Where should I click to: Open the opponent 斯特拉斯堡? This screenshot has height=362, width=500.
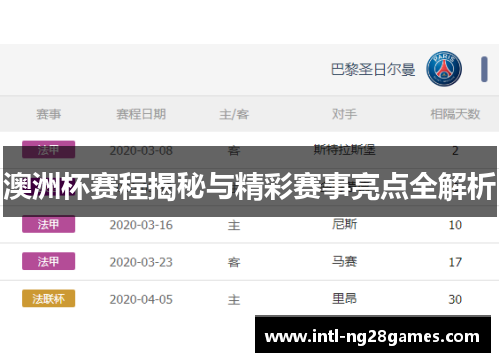[344, 150]
